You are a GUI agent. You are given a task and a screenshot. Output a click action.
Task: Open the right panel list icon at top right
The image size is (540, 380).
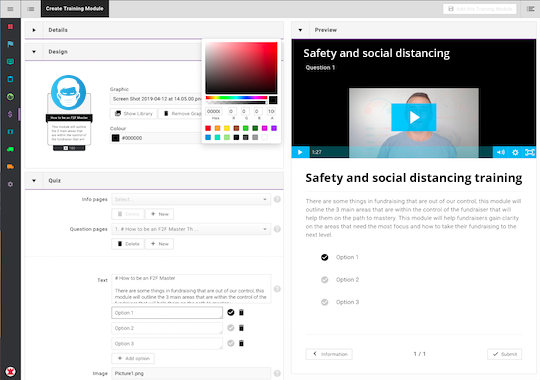coord(531,9)
